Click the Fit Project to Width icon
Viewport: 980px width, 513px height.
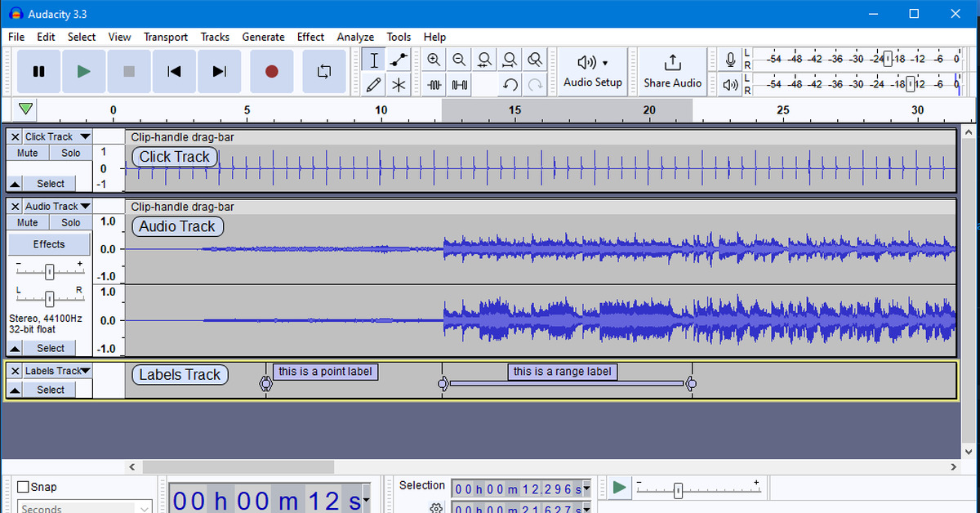point(510,60)
